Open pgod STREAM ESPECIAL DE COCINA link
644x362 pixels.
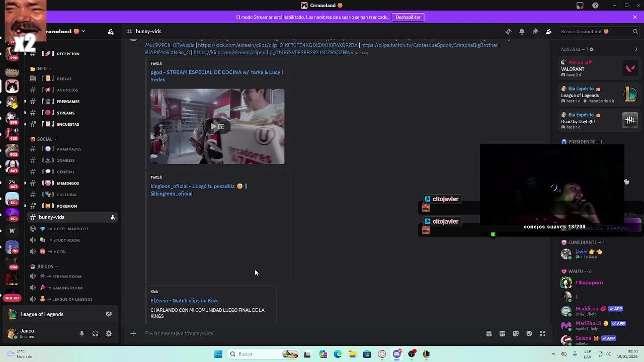click(x=217, y=76)
